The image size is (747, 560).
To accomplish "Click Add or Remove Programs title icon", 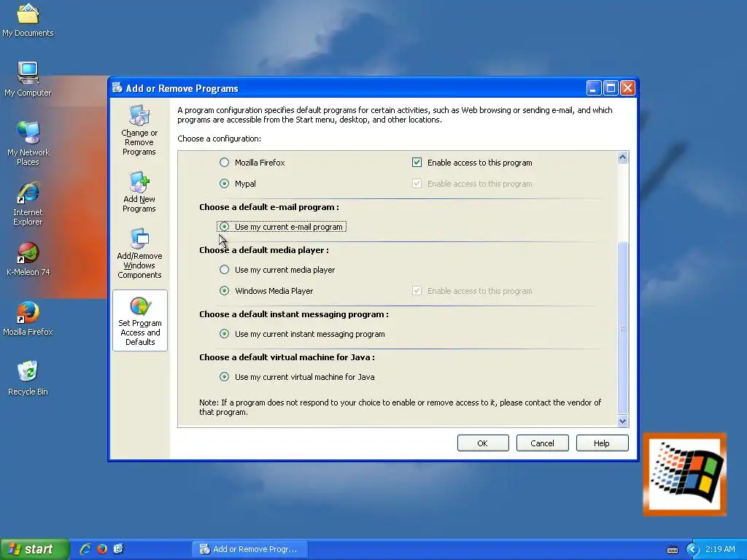I will [117, 87].
